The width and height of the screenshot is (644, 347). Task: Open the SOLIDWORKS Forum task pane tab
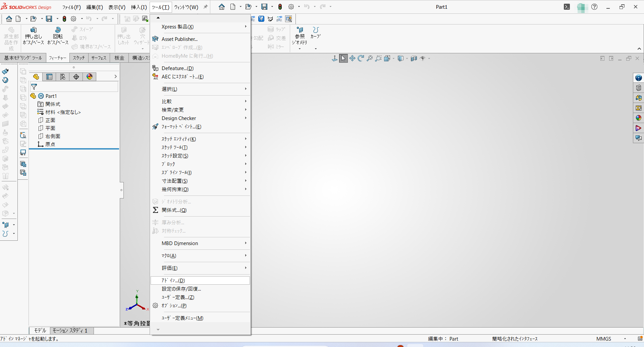639,138
